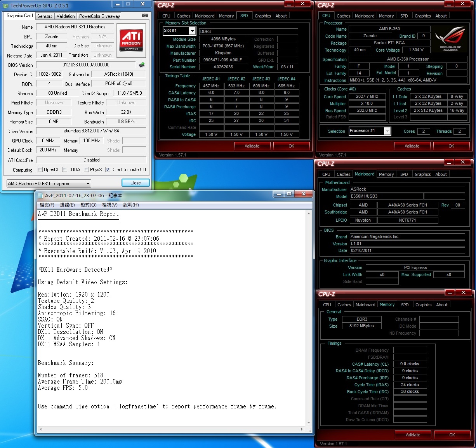Click OK in the CPU-Z memory timings window
This screenshot has height=448, width=476.
coord(452,435)
